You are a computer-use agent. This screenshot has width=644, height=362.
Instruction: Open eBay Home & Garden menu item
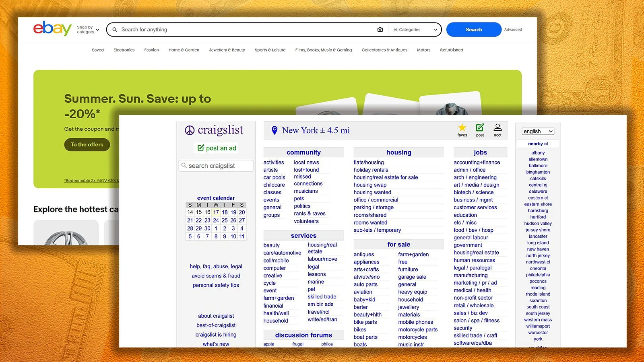click(184, 50)
